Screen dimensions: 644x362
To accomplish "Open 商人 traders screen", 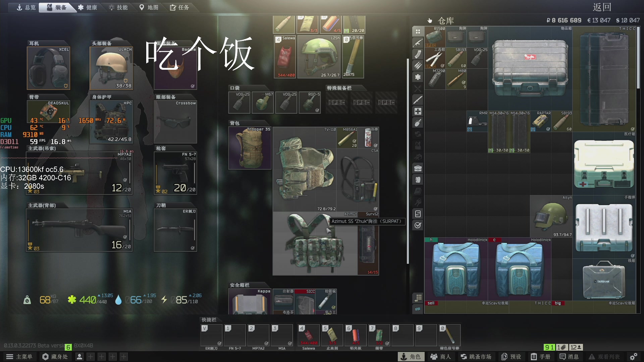I will pyautogui.click(x=441, y=357).
